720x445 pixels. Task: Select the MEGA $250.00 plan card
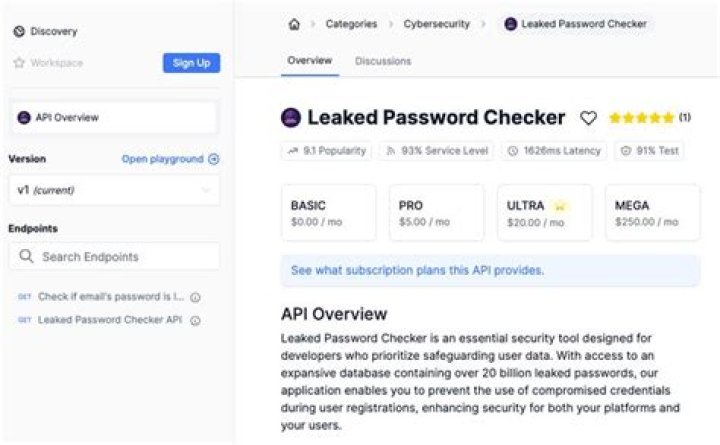[652, 213]
